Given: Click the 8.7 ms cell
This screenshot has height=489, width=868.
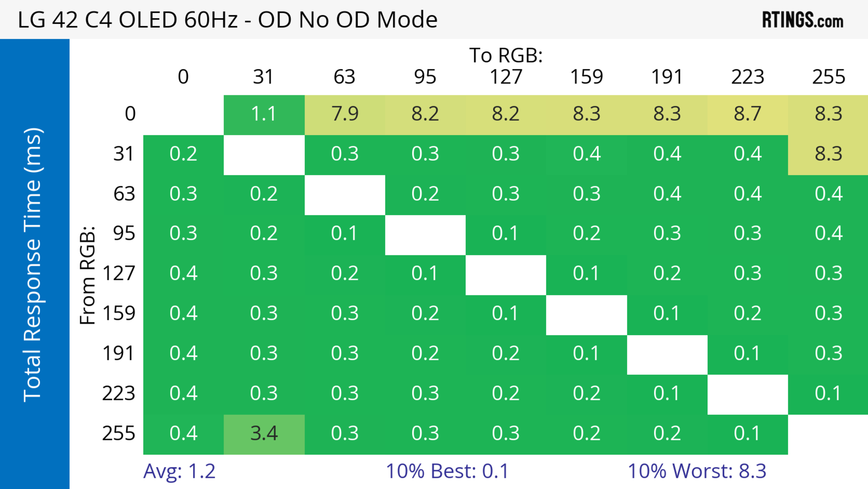Looking at the screenshot, I should coord(748,114).
